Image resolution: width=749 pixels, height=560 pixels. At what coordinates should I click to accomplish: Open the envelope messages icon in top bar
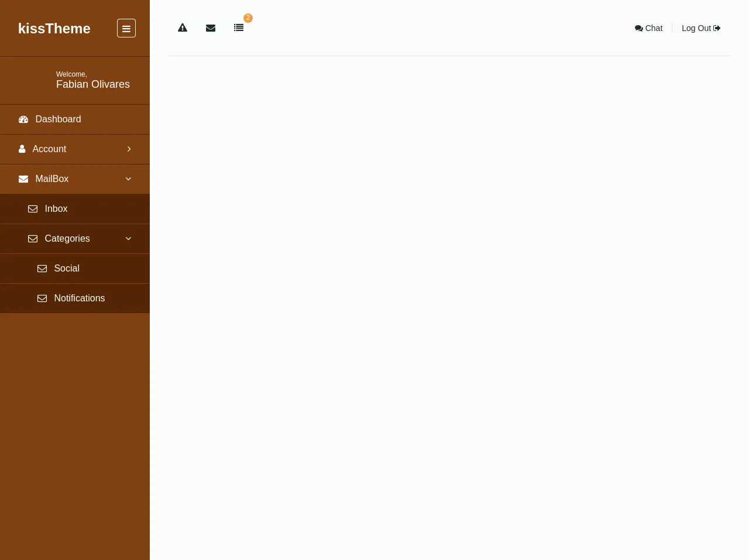[211, 28]
